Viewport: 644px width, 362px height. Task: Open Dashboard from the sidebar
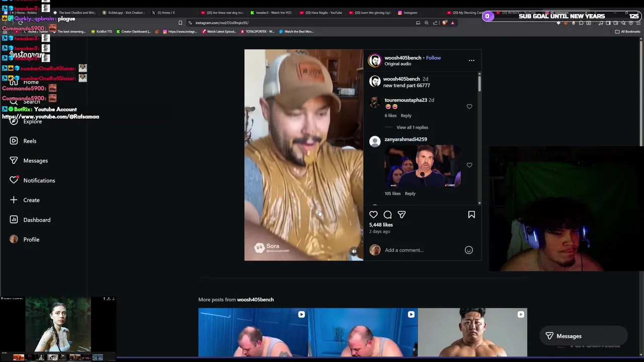coord(37,220)
